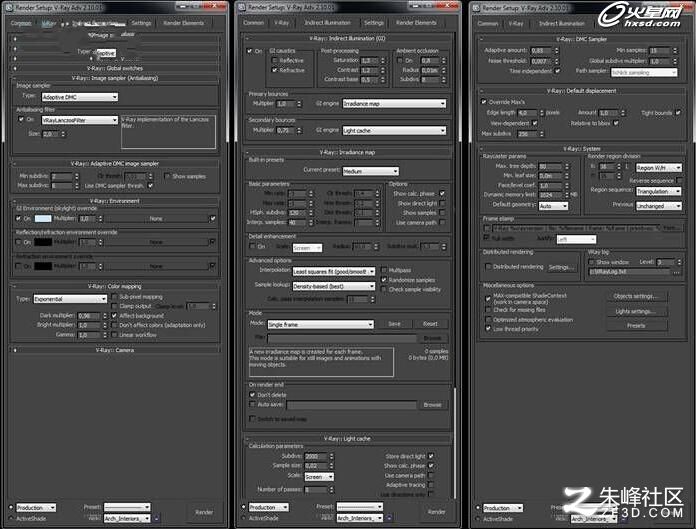Toggle Sub-pixel mapping checkbox
Viewport: 696px width, 529px height.
[x=115, y=296]
